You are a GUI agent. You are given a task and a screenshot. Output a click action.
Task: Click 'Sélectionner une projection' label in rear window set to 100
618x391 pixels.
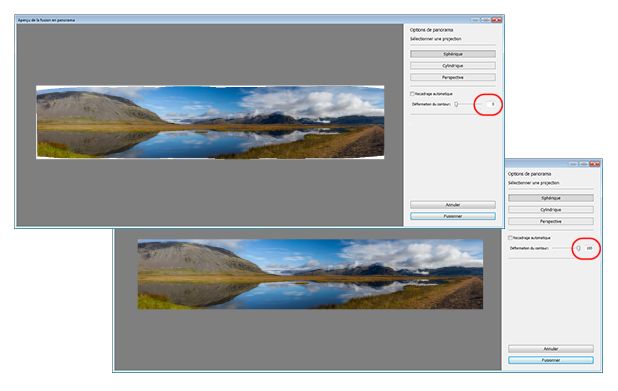coord(534,183)
